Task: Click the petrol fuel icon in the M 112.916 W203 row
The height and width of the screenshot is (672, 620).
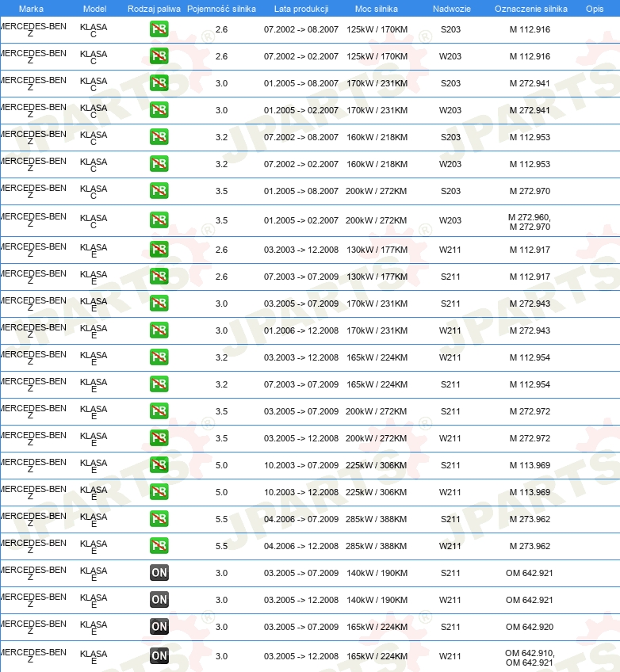Action: coord(159,56)
